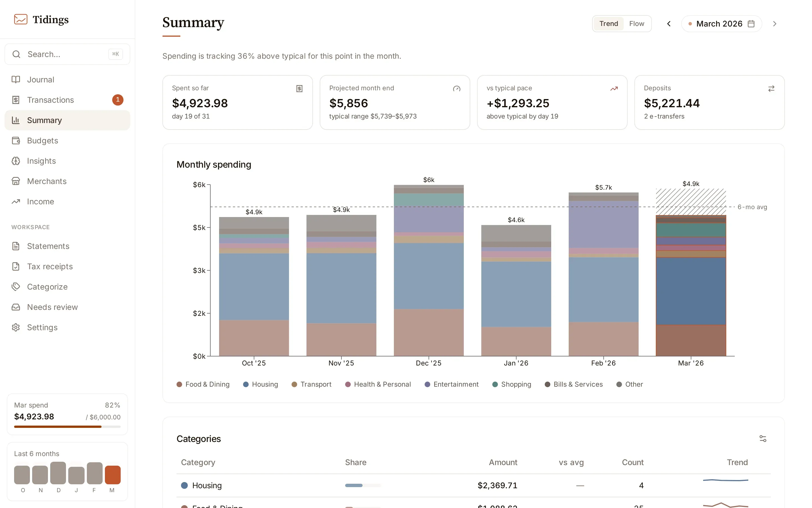
Task: Click the Merchants store icon
Action: (16, 181)
